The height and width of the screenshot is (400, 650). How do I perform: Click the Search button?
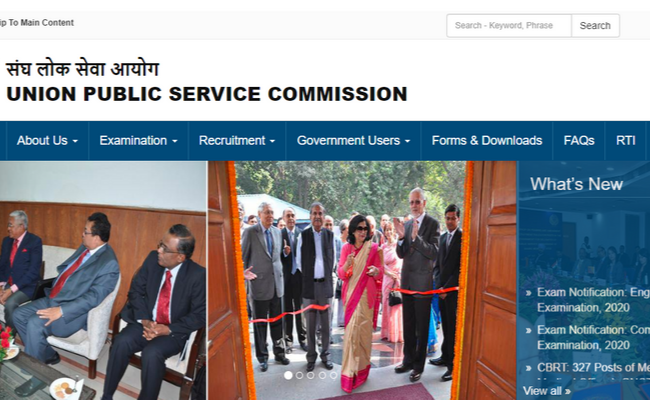(x=595, y=26)
